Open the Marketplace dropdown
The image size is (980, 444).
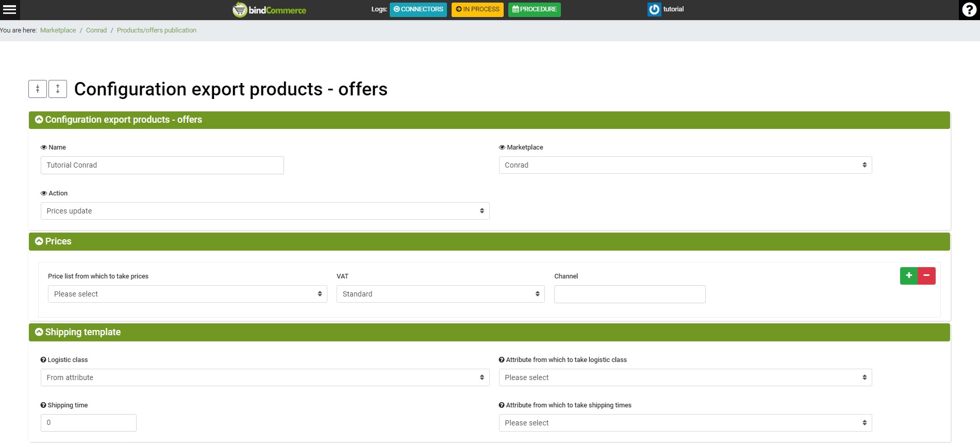coord(685,165)
